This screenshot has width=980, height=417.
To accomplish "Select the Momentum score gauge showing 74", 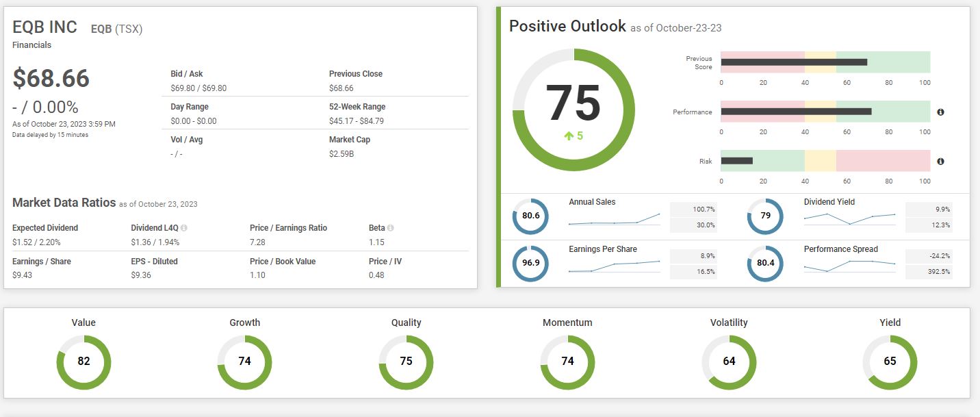I will pyautogui.click(x=567, y=362).
